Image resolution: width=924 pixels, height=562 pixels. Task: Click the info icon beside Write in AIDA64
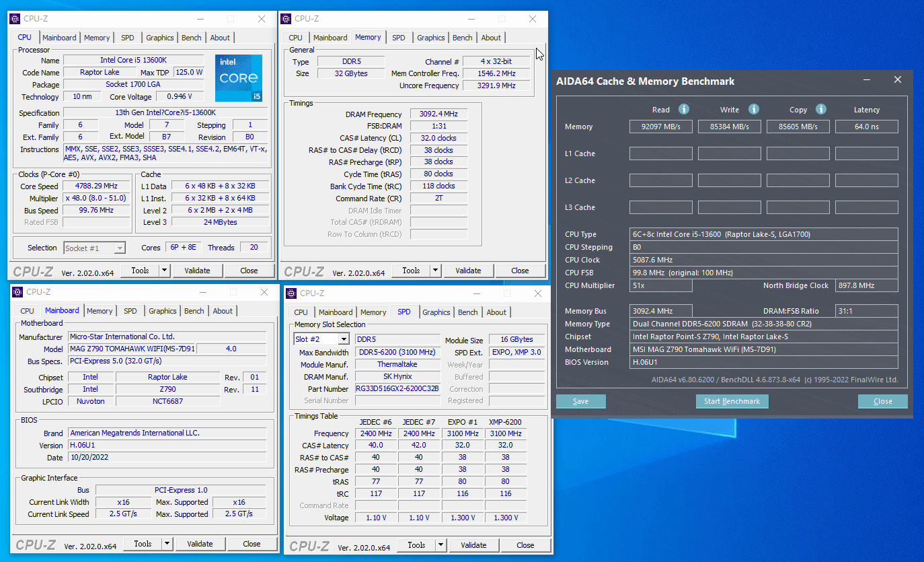(x=754, y=109)
